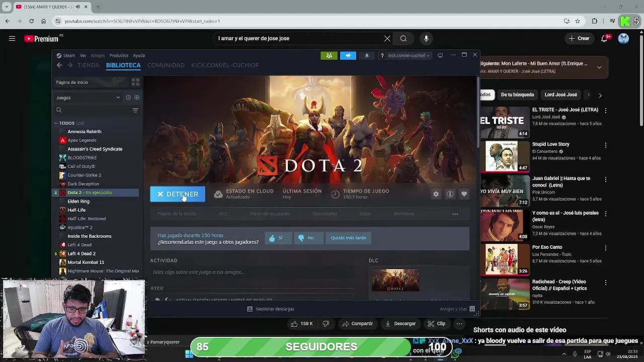Open the Dota 2 DLC thumbnail
Viewport: 644px width, 362px height.
click(x=395, y=281)
